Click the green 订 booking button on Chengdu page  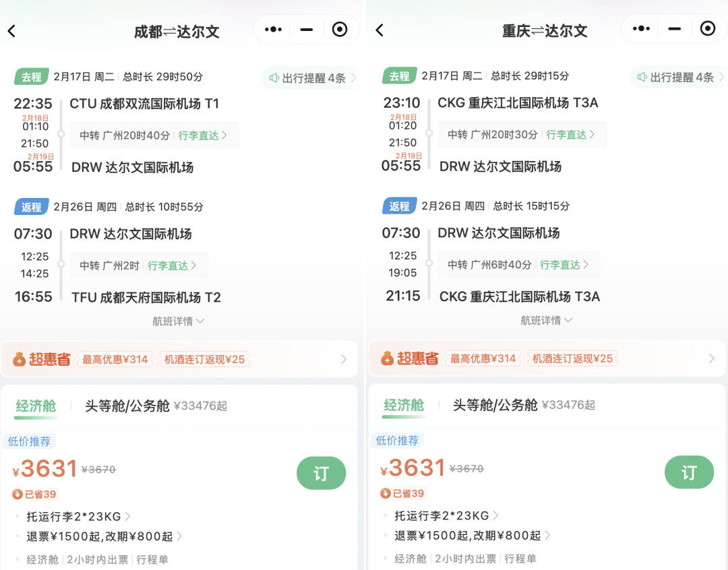click(x=322, y=473)
